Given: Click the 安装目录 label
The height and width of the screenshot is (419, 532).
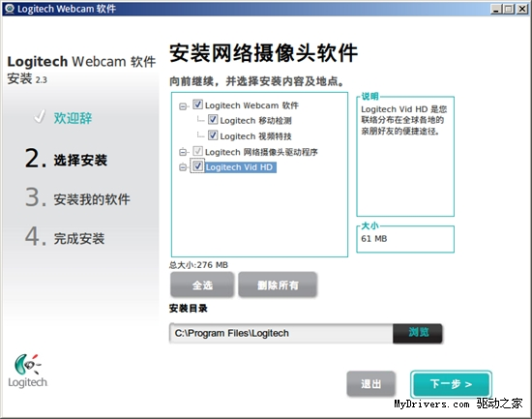Looking at the screenshot, I should [x=188, y=309].
